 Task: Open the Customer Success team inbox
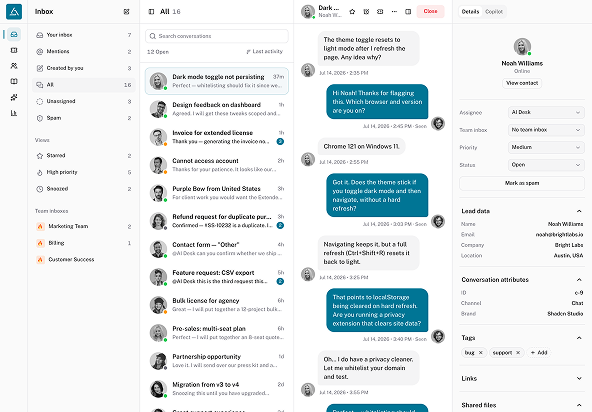[x=83, y=259]
